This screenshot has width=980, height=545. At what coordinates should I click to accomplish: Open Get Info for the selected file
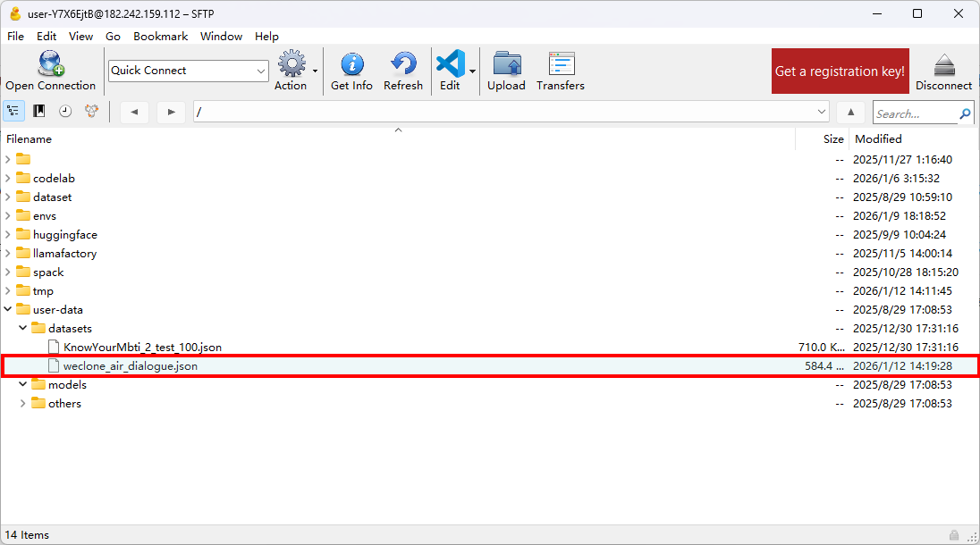pos(351,71)
